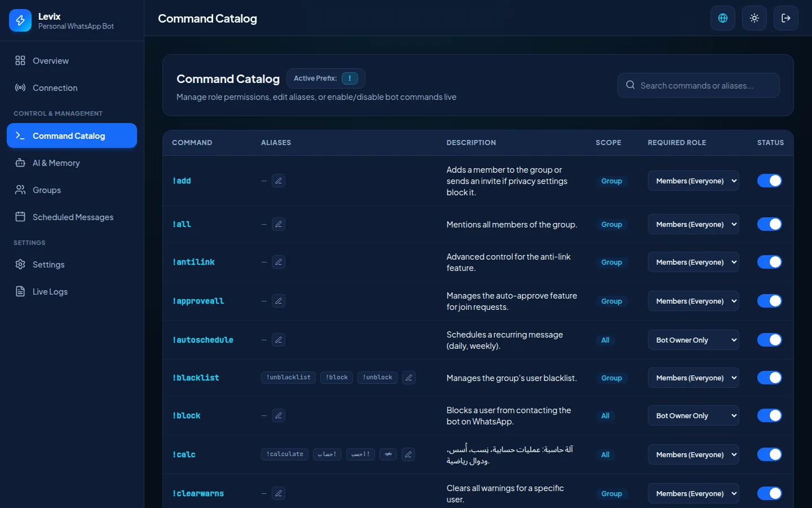Viewport: 812px width, 508px height.
Task: Open the Connection page
Action: tap(72, 87)
